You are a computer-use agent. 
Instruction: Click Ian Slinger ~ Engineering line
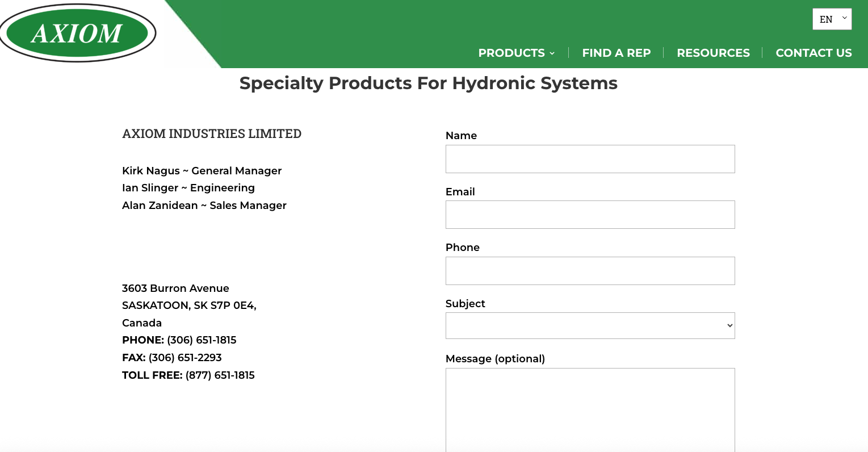(188, 188)
